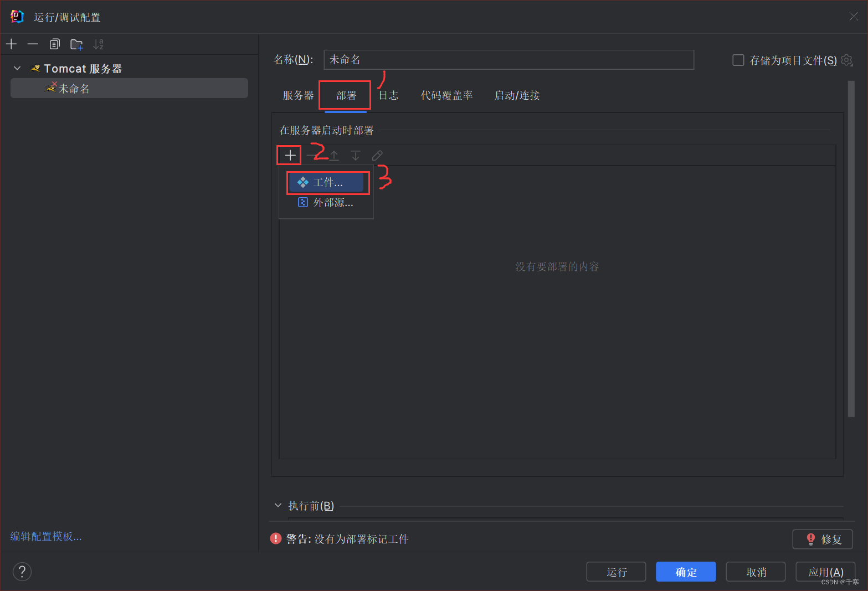
Task: Click the pencil edit icon in deployment toolbar
Action: pyautogui.click(x=377, y=155)
